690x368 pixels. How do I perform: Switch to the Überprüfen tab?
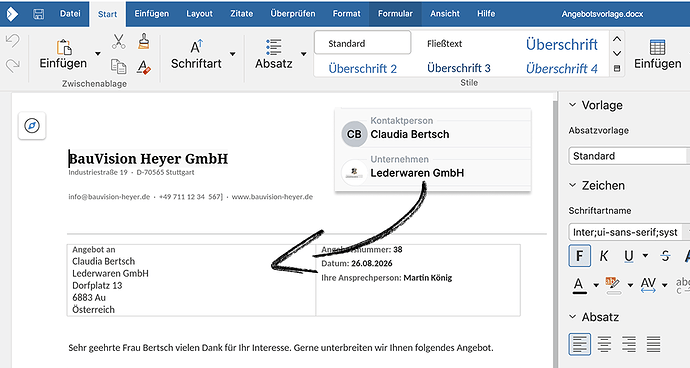(293, 14)
